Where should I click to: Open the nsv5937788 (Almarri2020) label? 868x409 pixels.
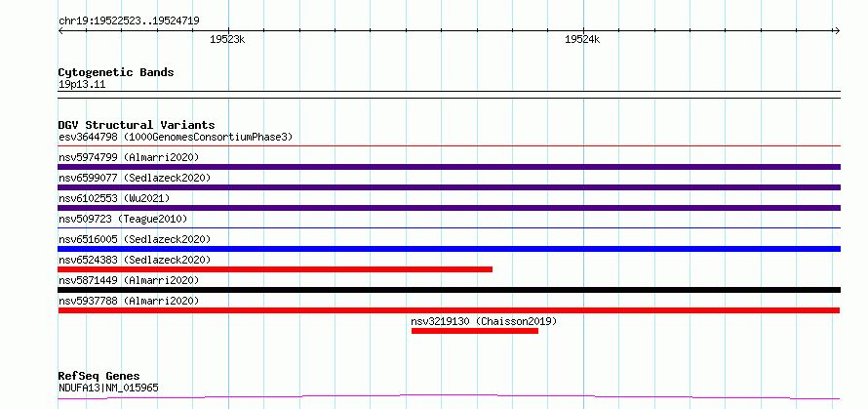pyautogui.click(x=129, y=301)
